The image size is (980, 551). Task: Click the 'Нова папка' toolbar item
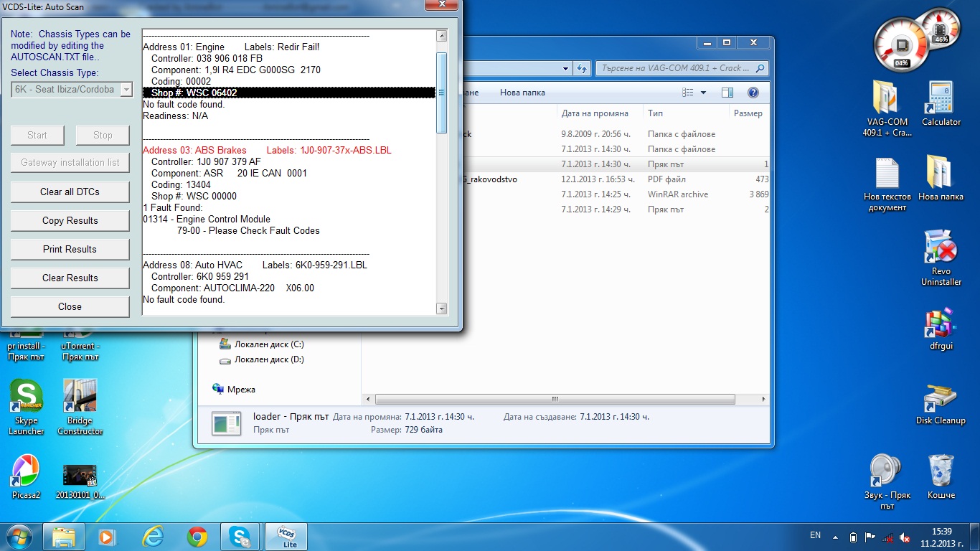(x=522, y=93)
